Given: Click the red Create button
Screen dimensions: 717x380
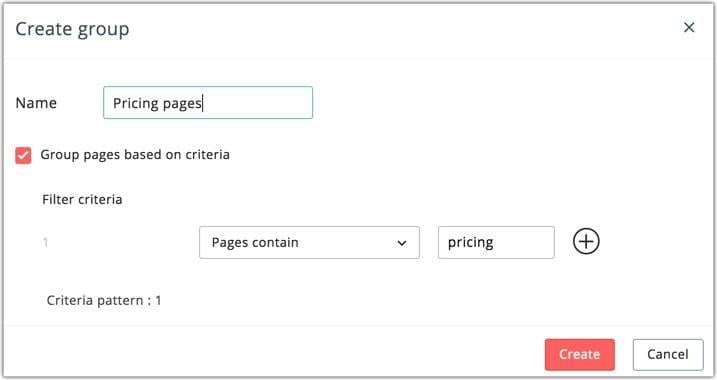Looking at the screenshot, I should point(579,354).
